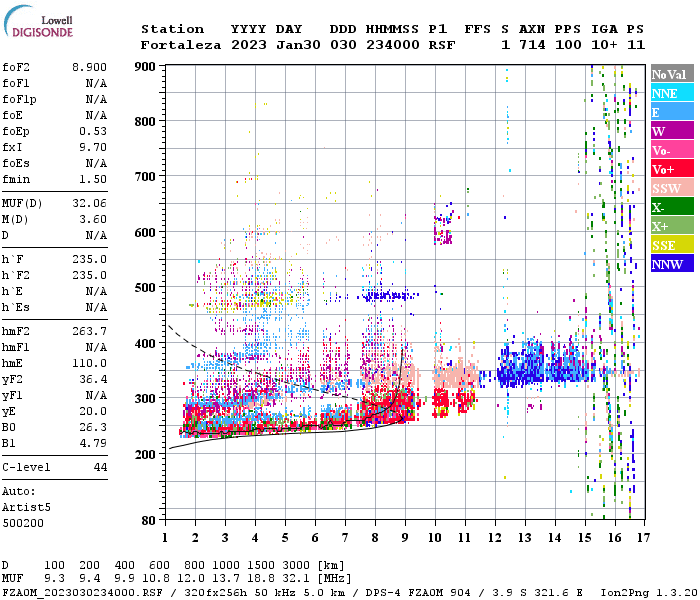
Task: Click the yF2 value 36.4
Action: pos(93,379)
